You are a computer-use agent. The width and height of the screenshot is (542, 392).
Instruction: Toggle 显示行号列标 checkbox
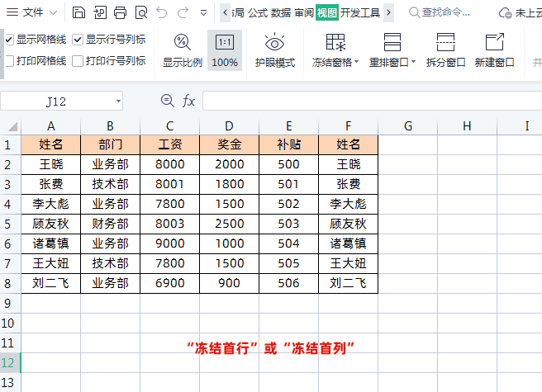tap(78, 40)
